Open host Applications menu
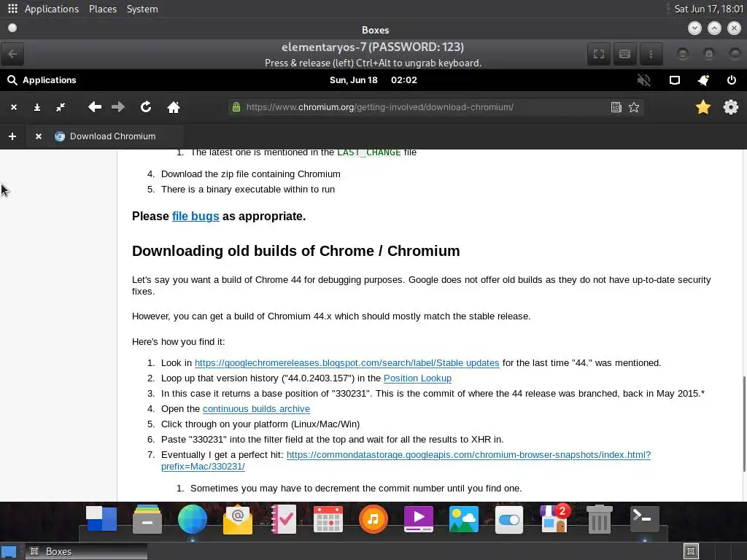Image resolution: width=747 pixels, height=560 pixels. click(x=52, y=9)
